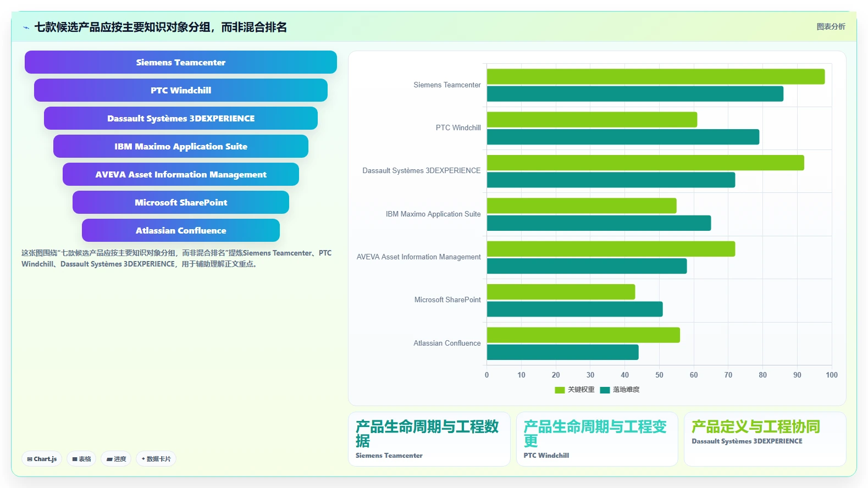Click the Chart.js tag chip
The height and width of the screenshot is (488, 868).
pos(42,459)
